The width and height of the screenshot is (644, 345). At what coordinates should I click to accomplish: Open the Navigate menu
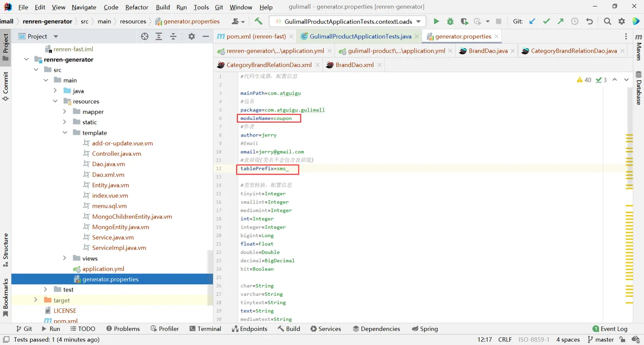pyautogui.click(x=84, y=7)
